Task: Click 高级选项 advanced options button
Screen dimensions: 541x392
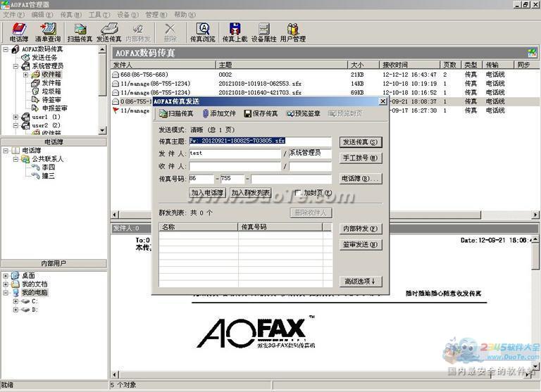Action: pyautogui.click(x=361, y=282)
